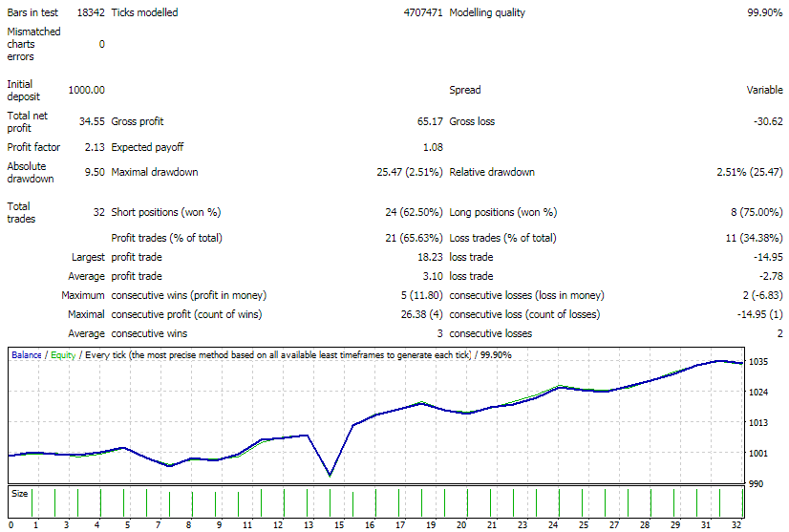
Task: Click the Balance legend label in chart
Action: tap(26, 355)
